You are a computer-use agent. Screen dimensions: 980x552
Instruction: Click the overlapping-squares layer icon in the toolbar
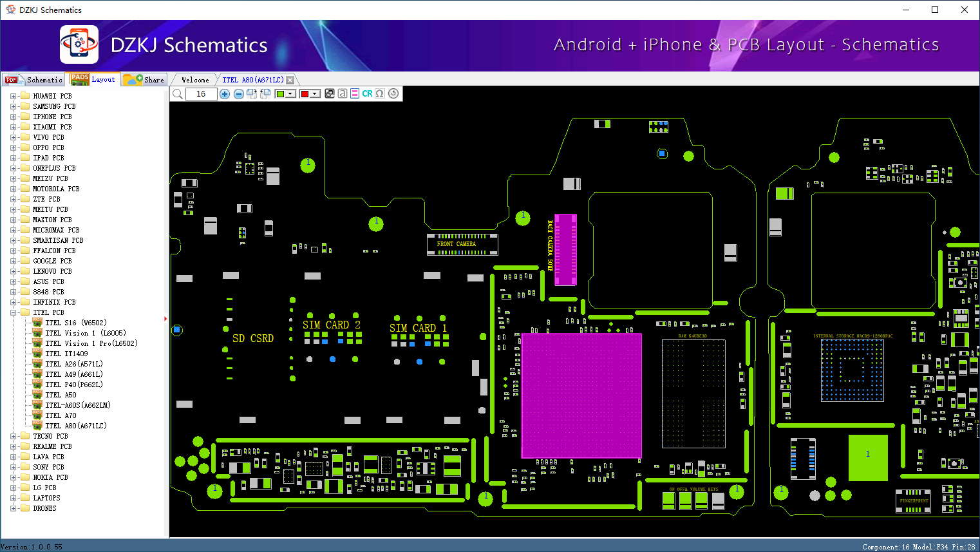[330, 94]
